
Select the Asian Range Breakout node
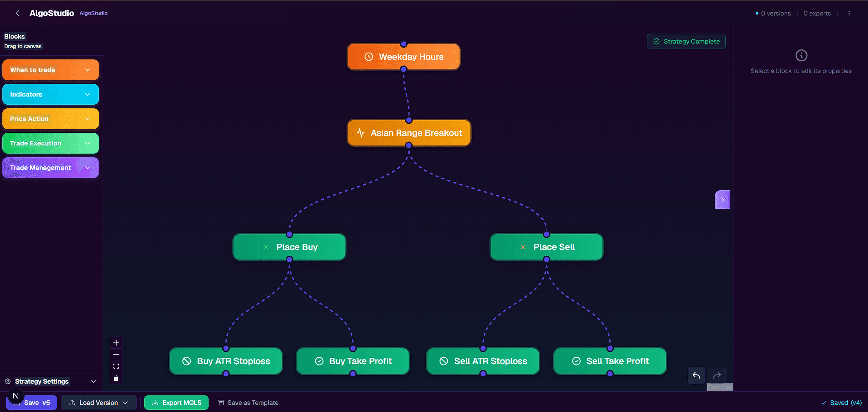click(409, 133)
